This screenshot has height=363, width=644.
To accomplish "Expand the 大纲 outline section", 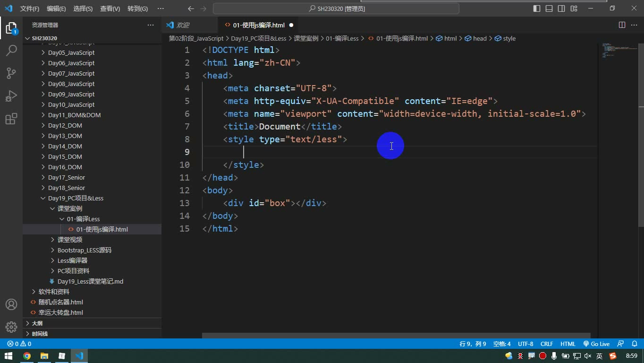I will click(x=92, y=323).
